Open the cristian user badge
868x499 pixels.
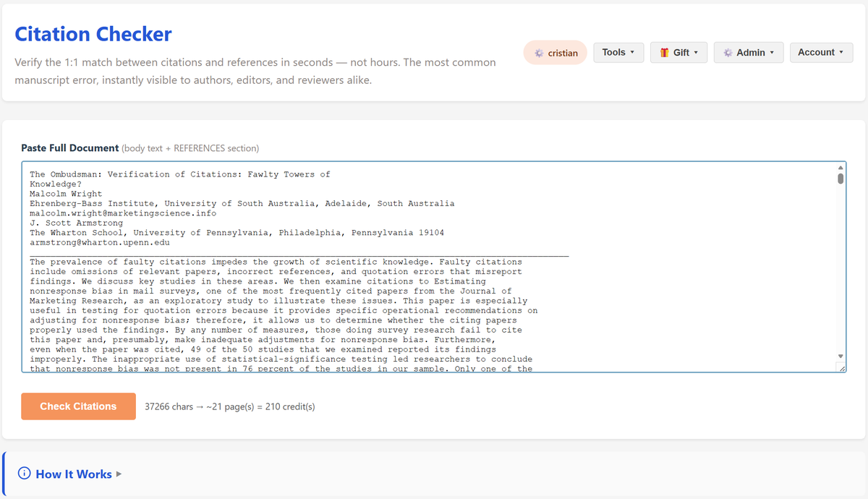556,53
